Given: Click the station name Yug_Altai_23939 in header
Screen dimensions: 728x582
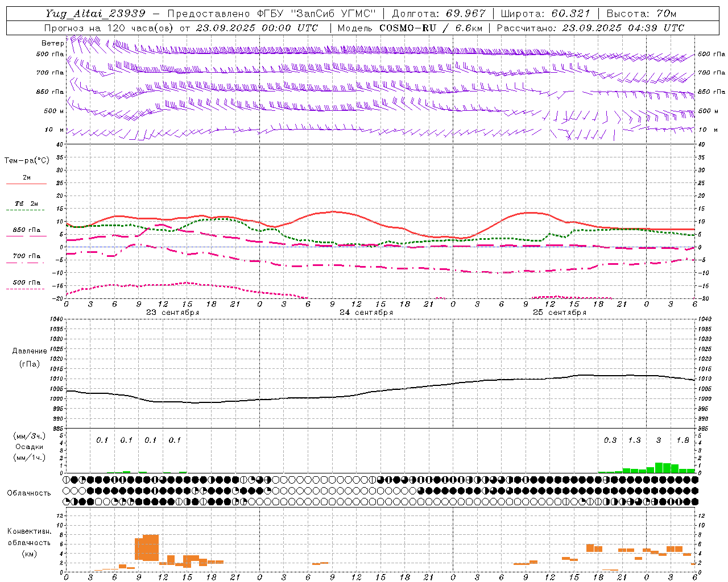Looking at the screenshot, I should pos(96,14).
